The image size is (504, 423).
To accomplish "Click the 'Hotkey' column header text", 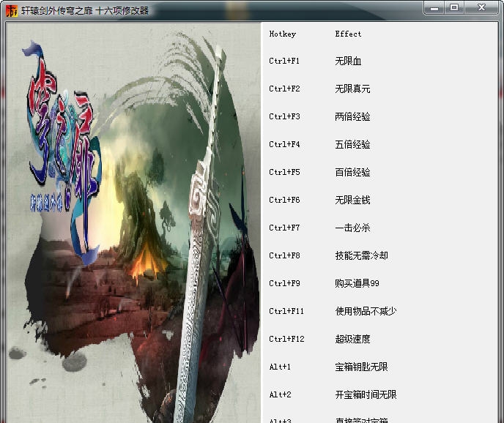I will 283,34.
